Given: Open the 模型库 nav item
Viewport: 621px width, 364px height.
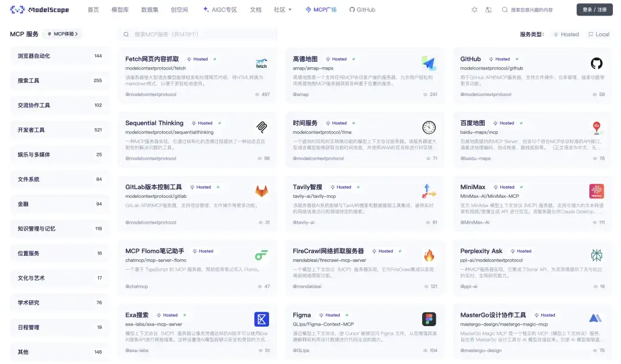Looking at the screenshot, I should point(120,10).
